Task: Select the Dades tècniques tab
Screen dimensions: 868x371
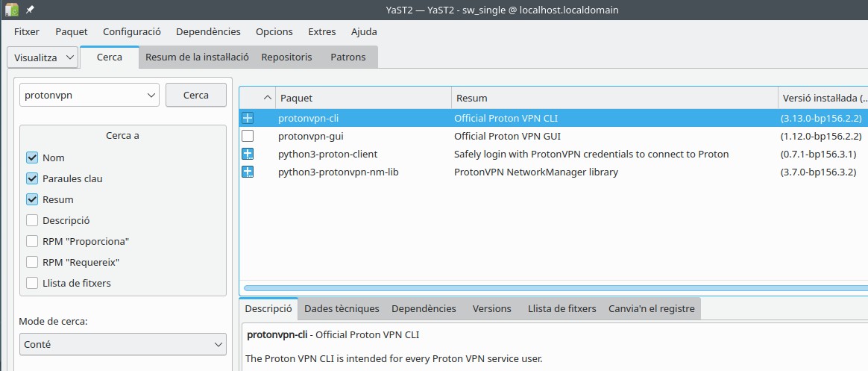Action: pos(342,309)
